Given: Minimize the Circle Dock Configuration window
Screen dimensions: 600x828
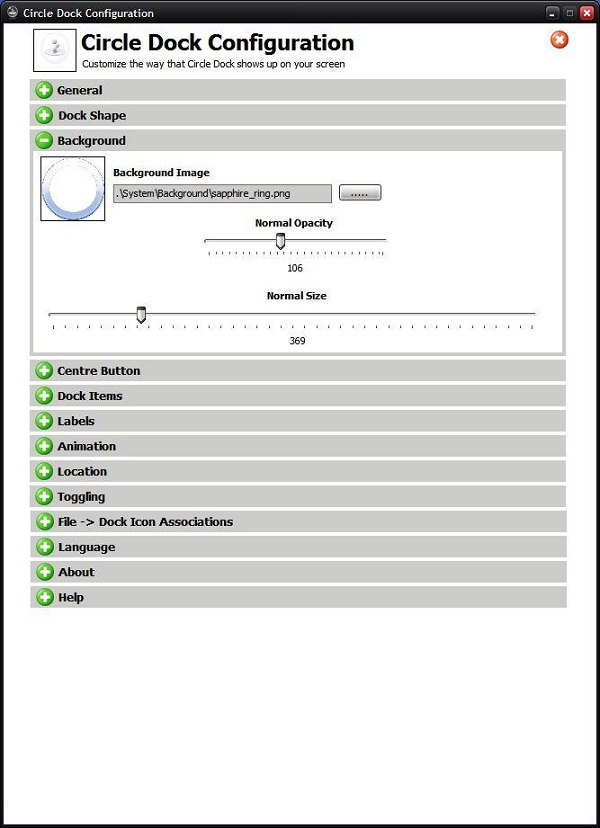Looking at the screenshot, I should click(x=552, y=13).
